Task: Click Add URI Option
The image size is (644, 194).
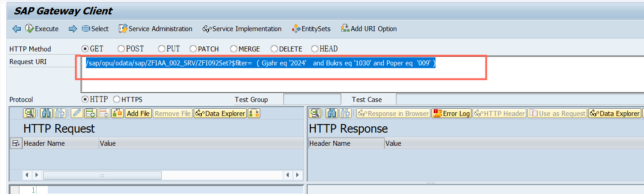Action: 369,28
